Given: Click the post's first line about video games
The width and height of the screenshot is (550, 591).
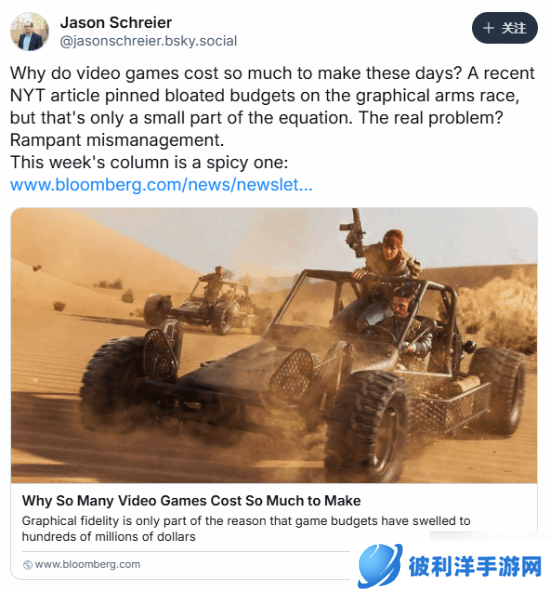Looking at the screenshot, I should point(272,73).
